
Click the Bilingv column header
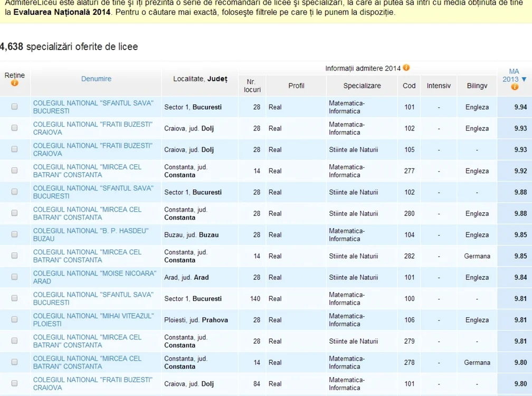477,86
